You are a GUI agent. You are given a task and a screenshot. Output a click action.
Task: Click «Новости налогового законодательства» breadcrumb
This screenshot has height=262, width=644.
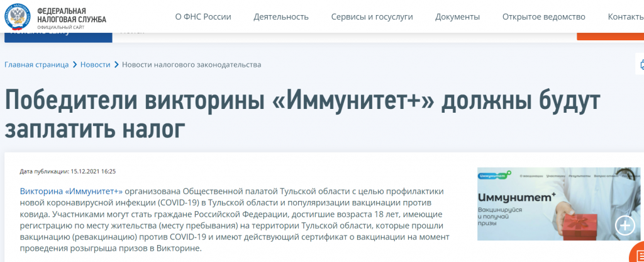[x=191, y=65]
